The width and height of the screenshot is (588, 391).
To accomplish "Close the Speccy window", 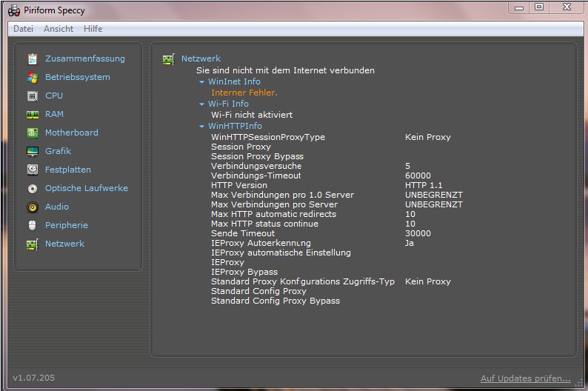I will [x=567, y=7].
